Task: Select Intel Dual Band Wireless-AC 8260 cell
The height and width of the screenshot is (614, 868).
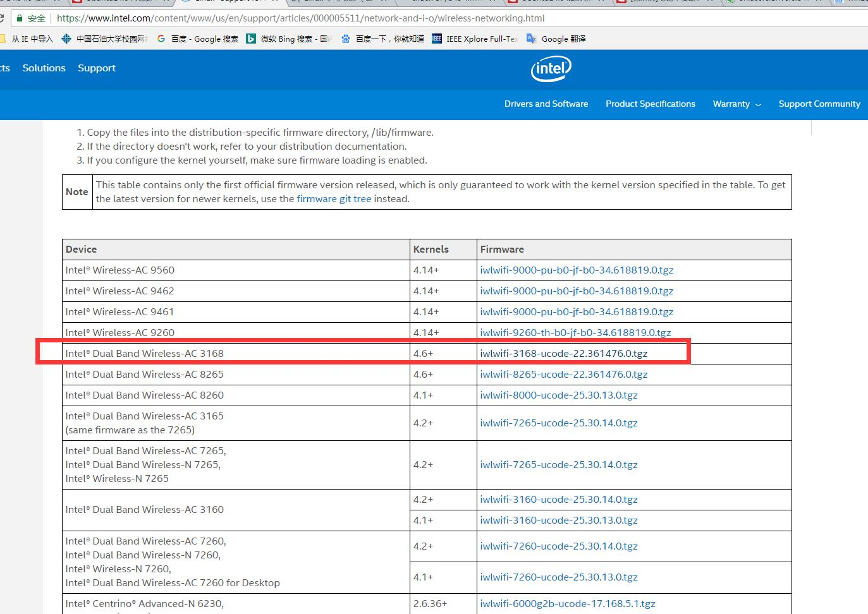Action: [x=236, y=395]
